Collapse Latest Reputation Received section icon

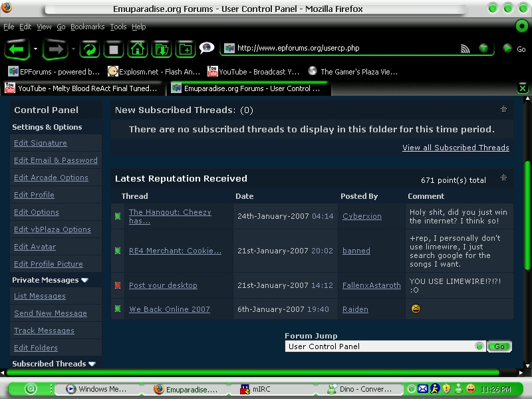coord(504,178)
